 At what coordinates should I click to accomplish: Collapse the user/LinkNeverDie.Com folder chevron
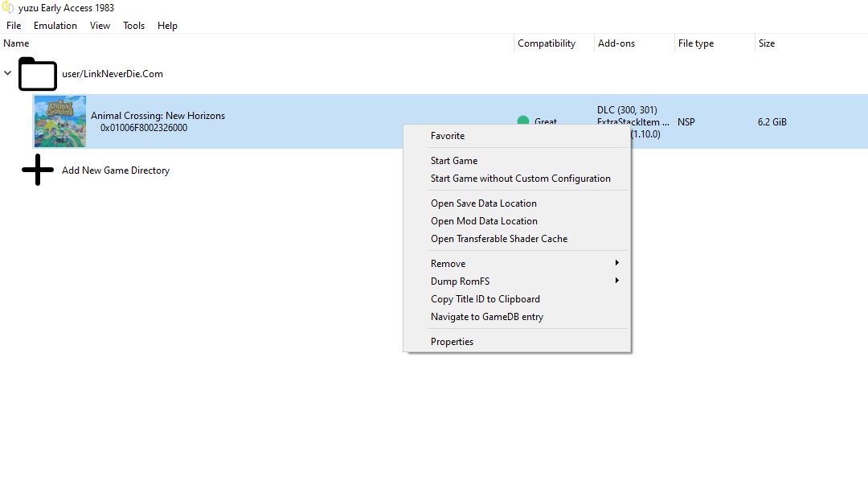[8, 74]
